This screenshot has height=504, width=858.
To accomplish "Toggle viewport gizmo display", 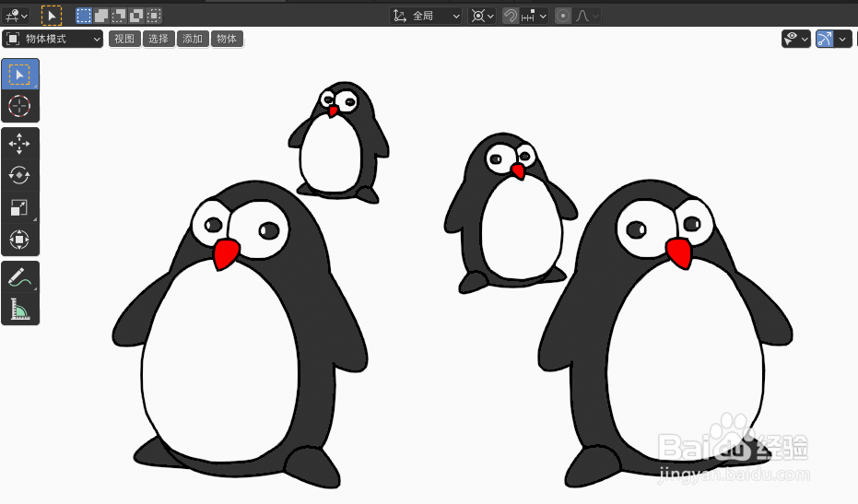I will click(x=825, y=39).
